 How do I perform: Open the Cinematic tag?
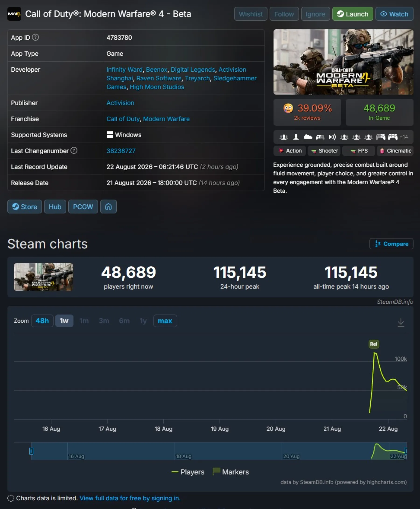point(395,151)
